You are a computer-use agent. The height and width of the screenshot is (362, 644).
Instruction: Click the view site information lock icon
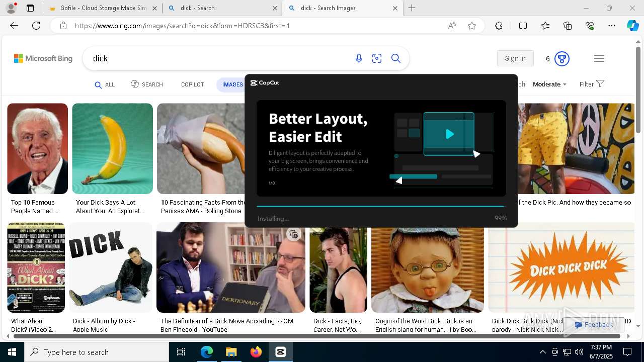click(x=63, y=26)
